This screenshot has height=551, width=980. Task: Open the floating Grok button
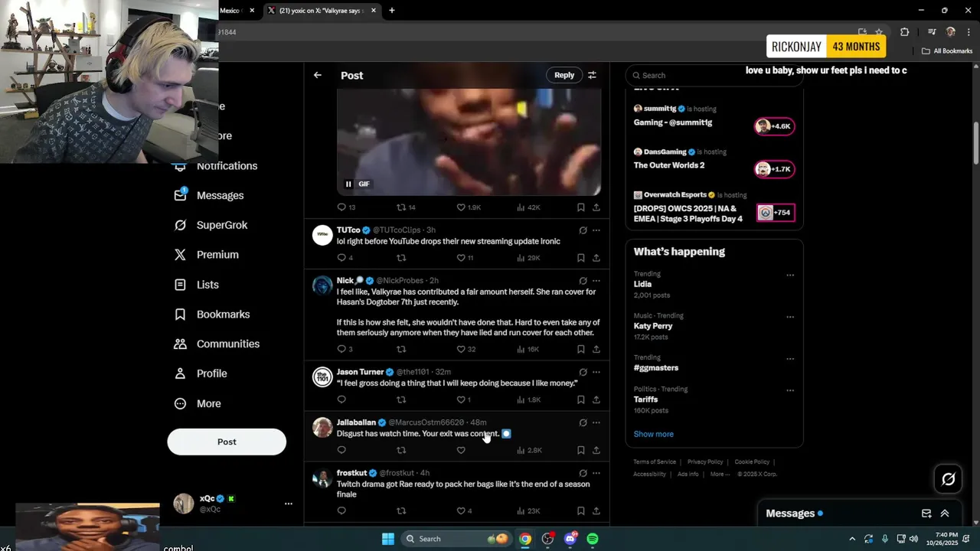coord(949,479)
